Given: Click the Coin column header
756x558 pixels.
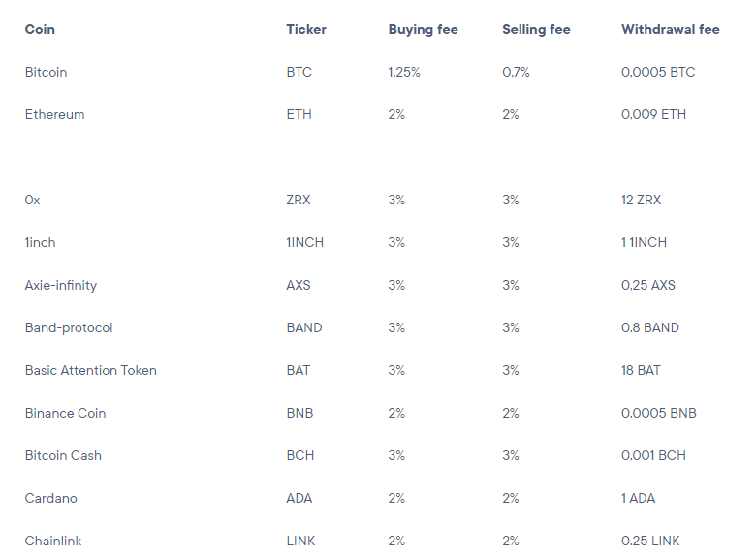Looking at the screenshot, I should tap(40, 29).
